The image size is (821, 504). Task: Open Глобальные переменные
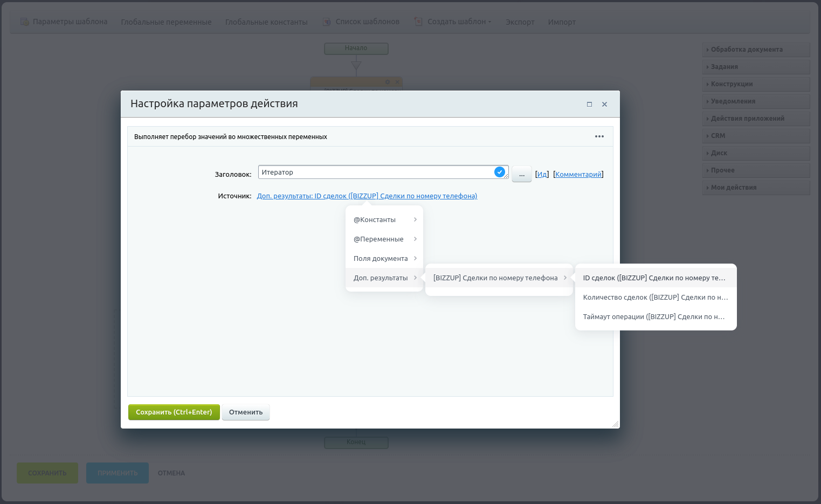tap(166, 22)
